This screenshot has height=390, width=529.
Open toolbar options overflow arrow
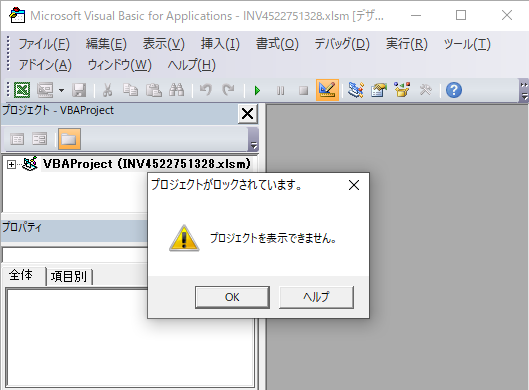[524, 90]
